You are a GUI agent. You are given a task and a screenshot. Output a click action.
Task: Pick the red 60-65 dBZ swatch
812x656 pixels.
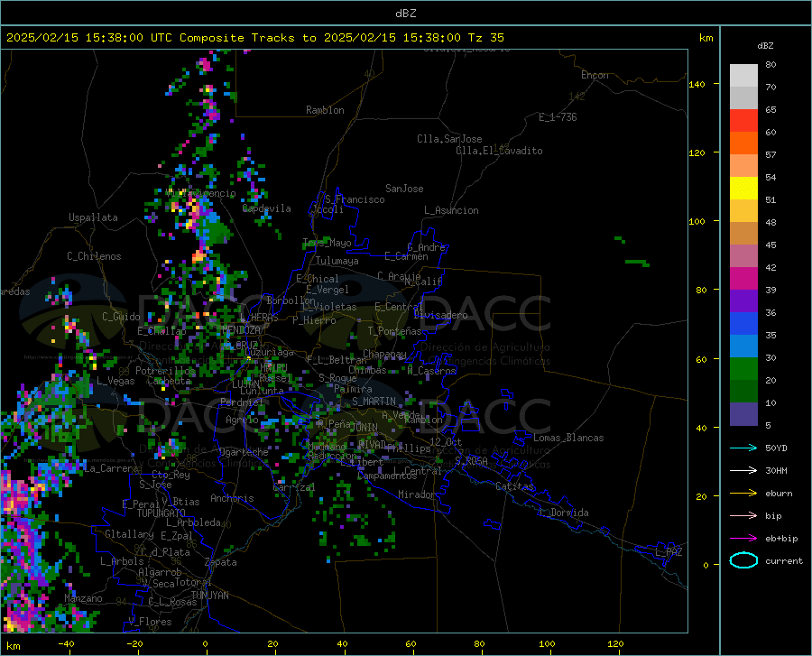[743, 121]
